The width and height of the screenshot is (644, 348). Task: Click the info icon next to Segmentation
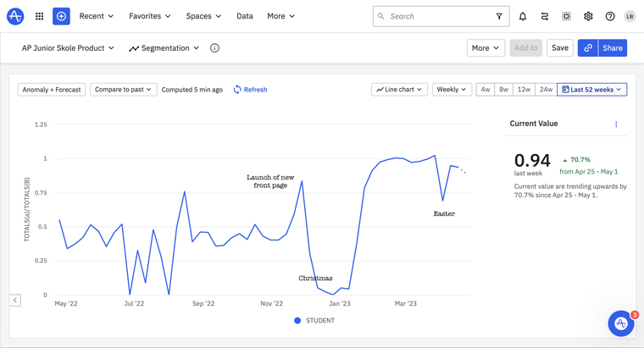tap(214, 48)
